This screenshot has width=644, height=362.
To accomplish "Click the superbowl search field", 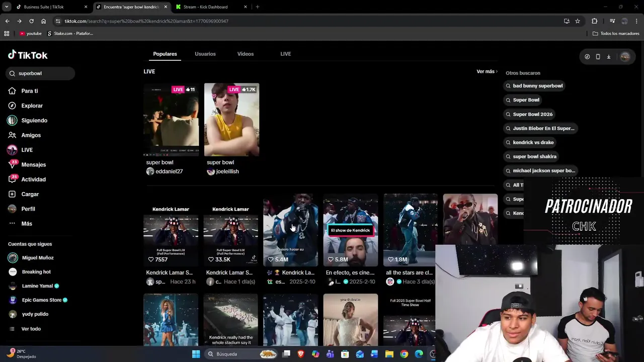I will click(40, 73).
